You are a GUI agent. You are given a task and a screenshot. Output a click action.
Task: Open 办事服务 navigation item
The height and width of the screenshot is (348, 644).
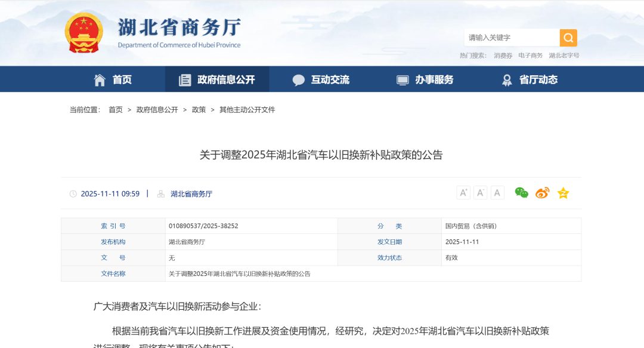(x=425, y=79)
